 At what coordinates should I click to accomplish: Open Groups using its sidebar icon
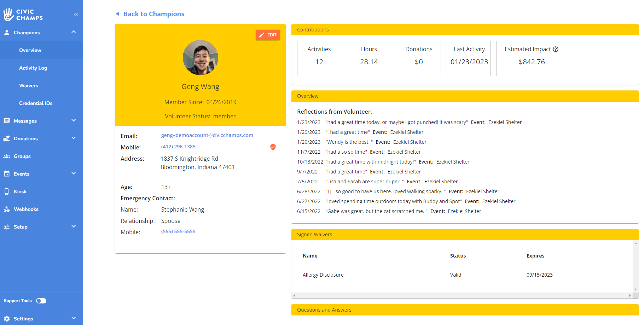(x=7, y=156)
